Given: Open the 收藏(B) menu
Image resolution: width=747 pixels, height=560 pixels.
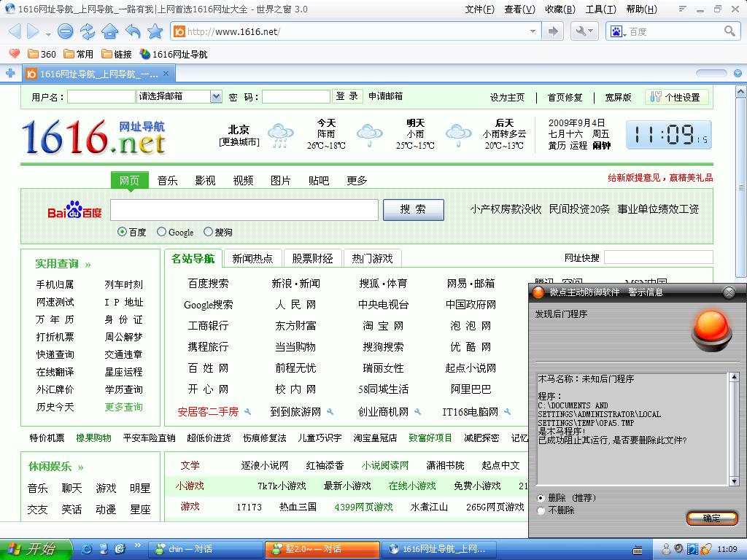Looking at the screenshot, I should click(x=560, y=9).
